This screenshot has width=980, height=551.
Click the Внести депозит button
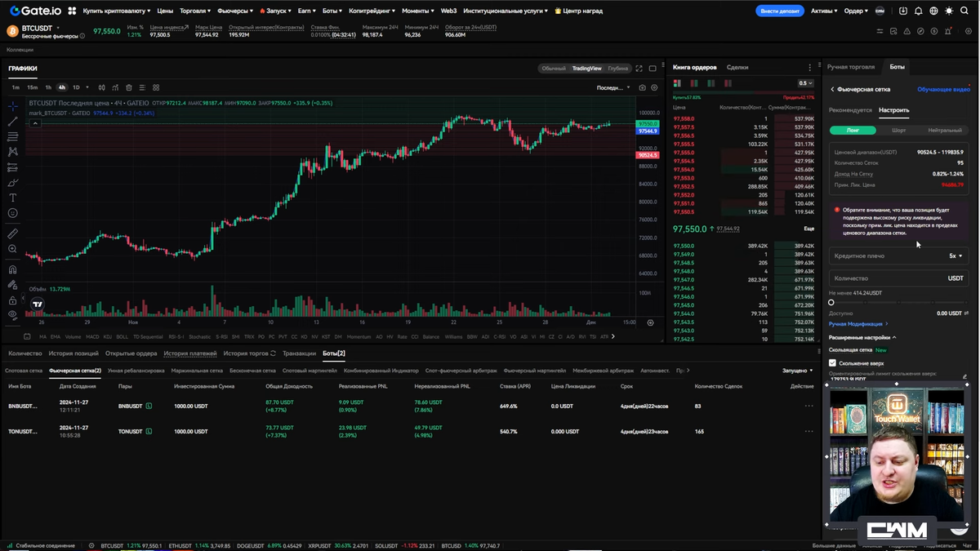(x=780, y=11)
